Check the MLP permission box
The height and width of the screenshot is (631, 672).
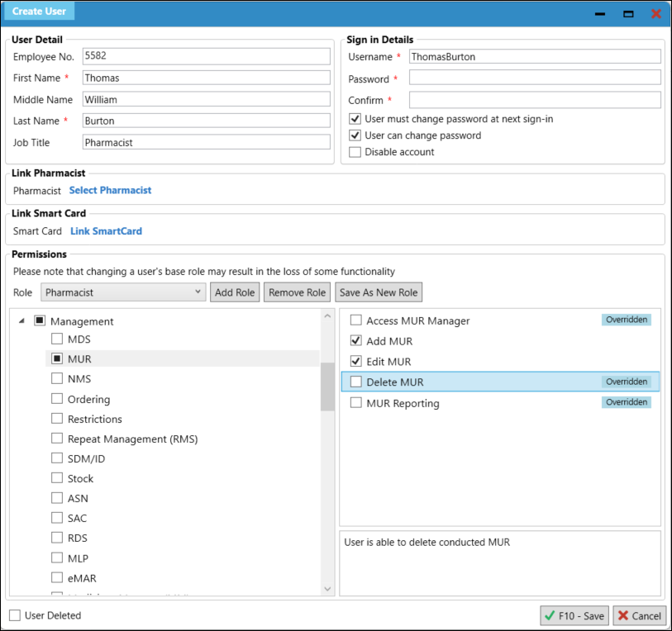click(57, 557)
